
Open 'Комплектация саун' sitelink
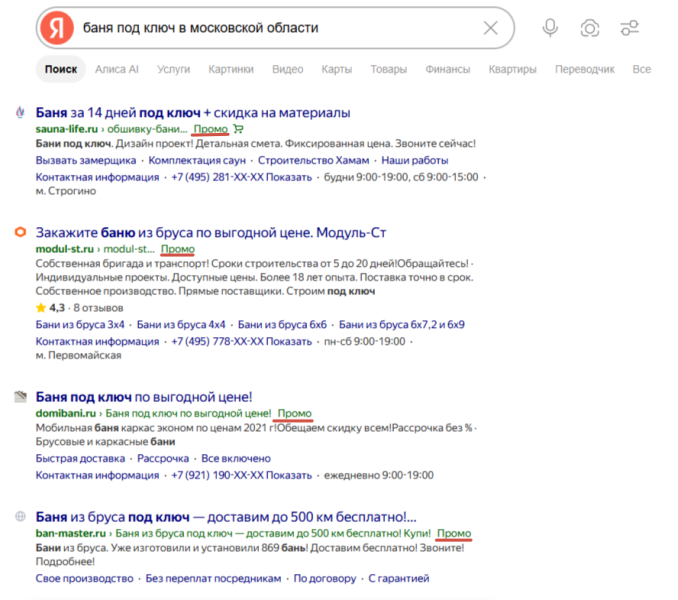(x=197, y=160)
